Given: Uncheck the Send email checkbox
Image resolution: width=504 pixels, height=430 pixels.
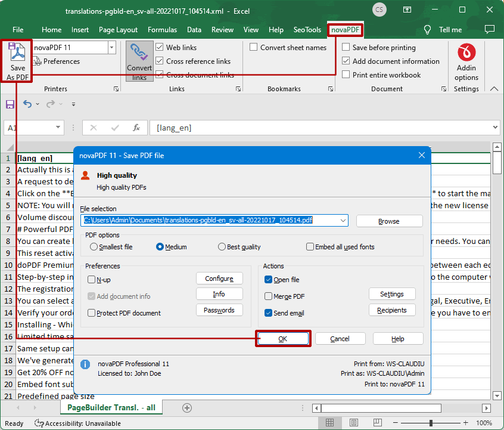Looking at the screenshot, I should click(268, 313).
